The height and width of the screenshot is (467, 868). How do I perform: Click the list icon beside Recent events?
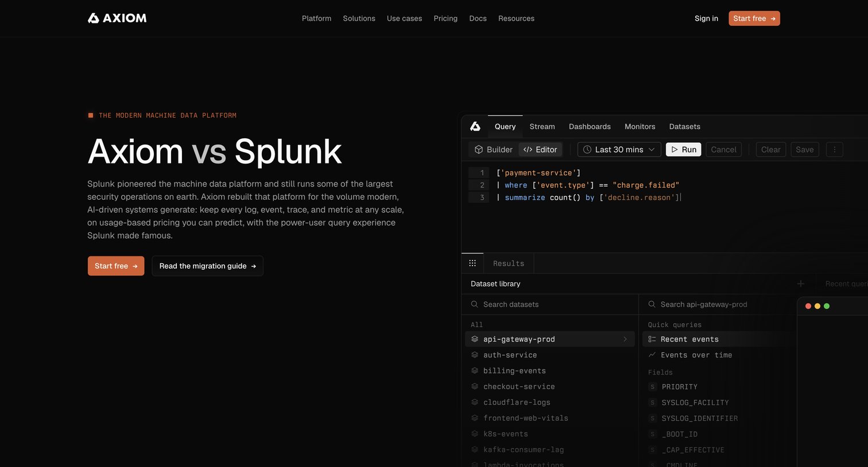(652, 339)
